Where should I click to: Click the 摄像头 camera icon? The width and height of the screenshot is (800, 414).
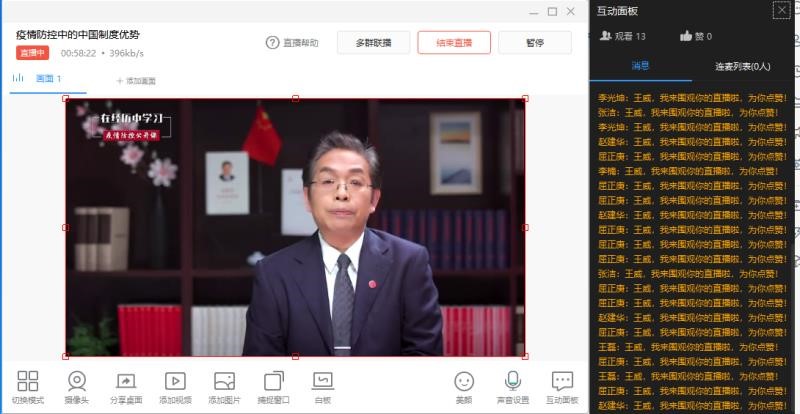pos(77,382)
